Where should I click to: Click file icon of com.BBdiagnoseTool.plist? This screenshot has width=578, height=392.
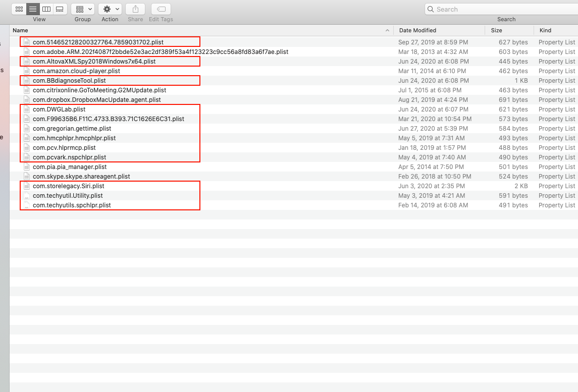pyautogui.click(x=27, y=80)
